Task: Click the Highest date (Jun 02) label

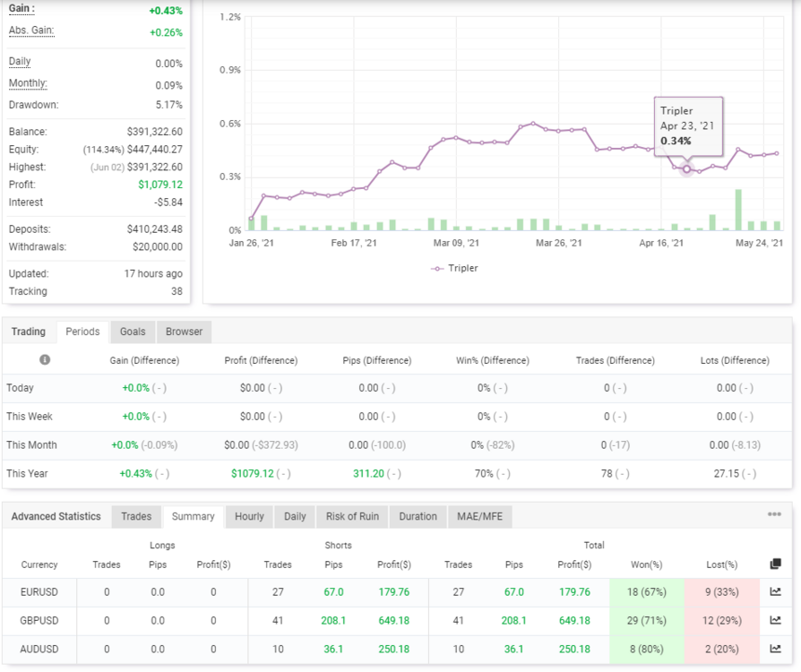Action: (x=108, y=168)
